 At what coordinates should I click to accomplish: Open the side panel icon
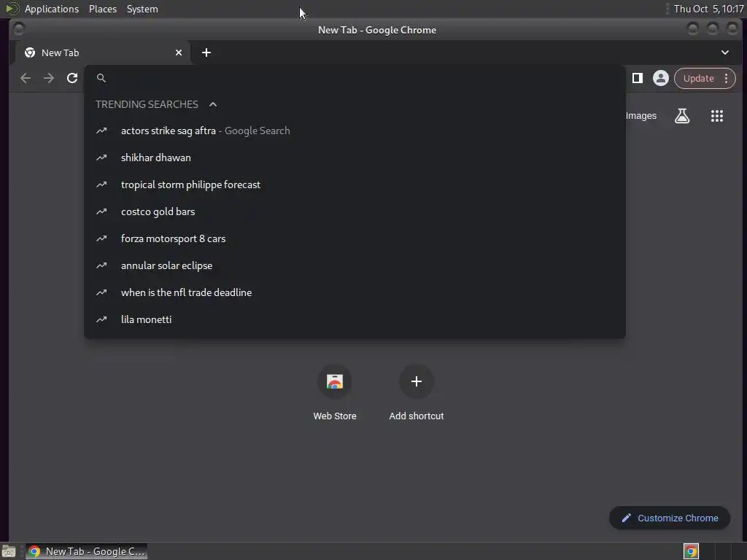[637, 78]
